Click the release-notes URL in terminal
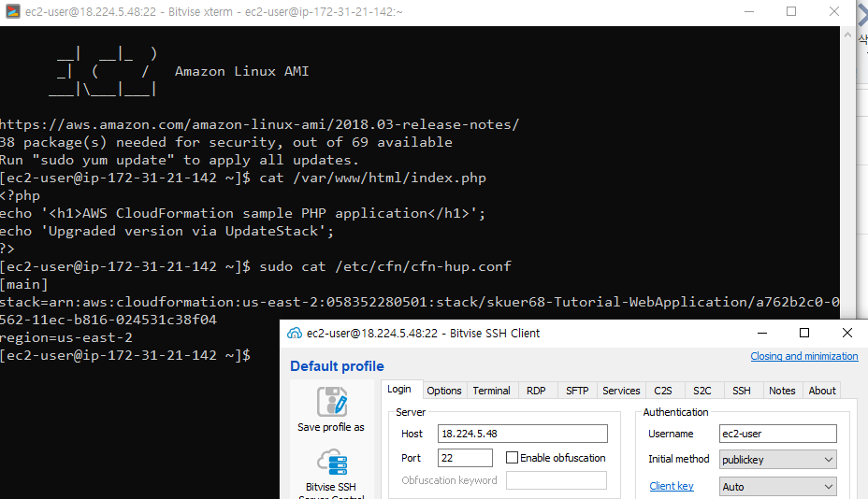Image resolution: width=868 pixels, height=499 pixels. click(260, 124)
